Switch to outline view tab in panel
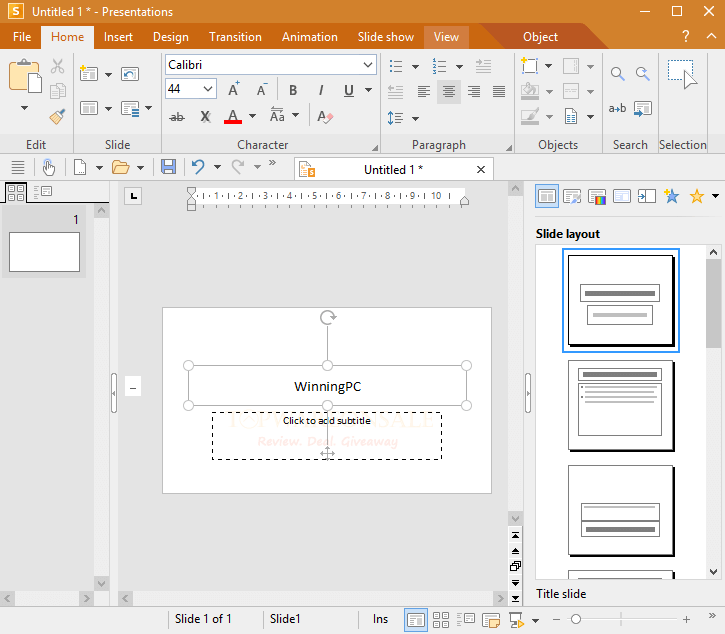Viewport: 725px width, 634px height. tap(43, 192)
